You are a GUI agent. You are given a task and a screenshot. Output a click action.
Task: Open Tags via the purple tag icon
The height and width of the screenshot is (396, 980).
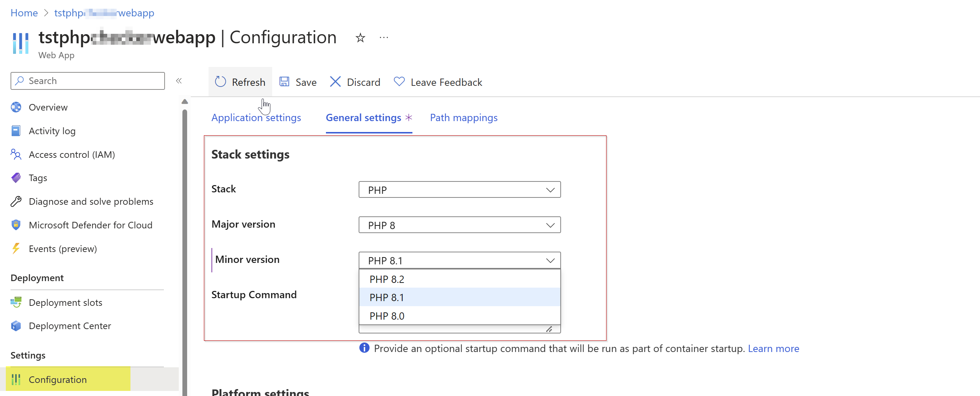click(x=16, y=178)
